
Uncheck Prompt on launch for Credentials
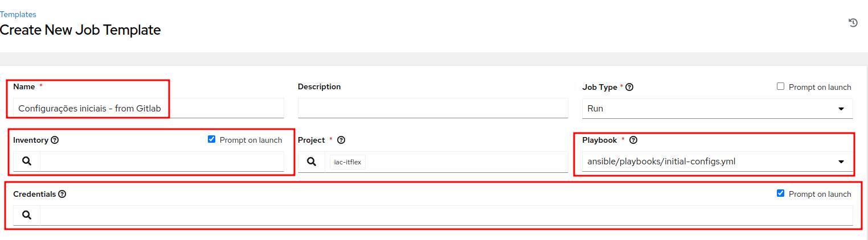point(781,193)
